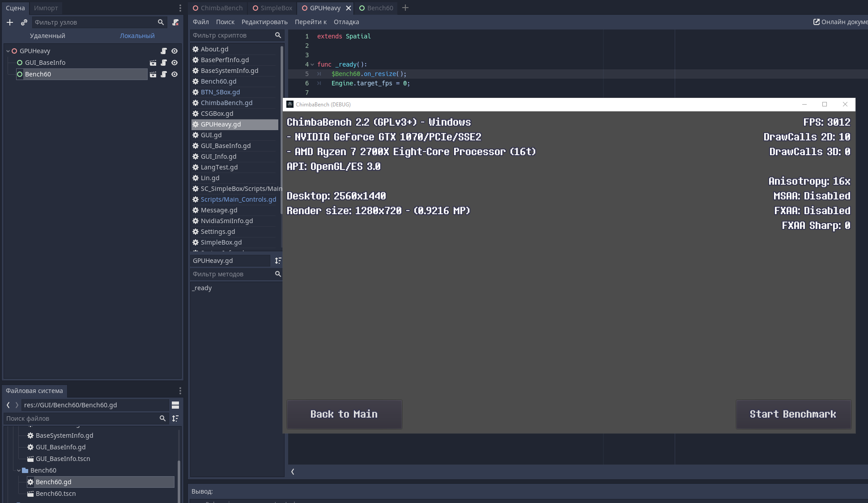The image size is (868, 503).
Task: Fold the _ready function at line 4
Action: (x=312, y=64)
